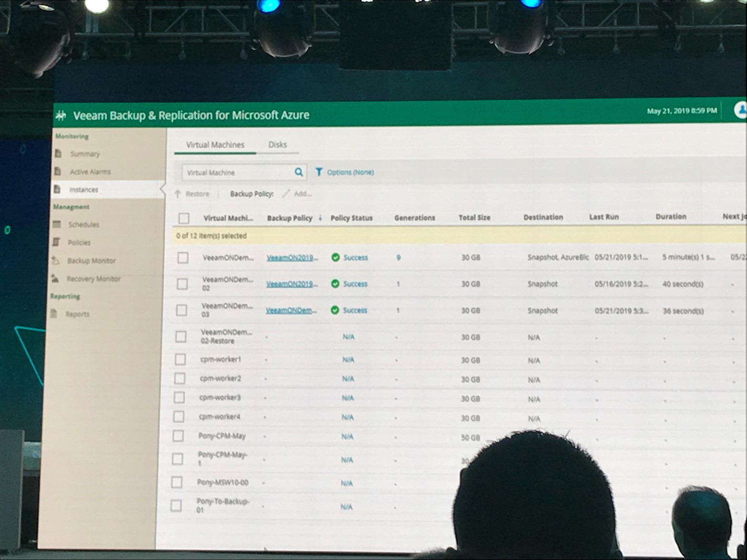Select the cpm-worker2 checkbox
The height and width of the screenshot is (560, 747).
(180, 378)
